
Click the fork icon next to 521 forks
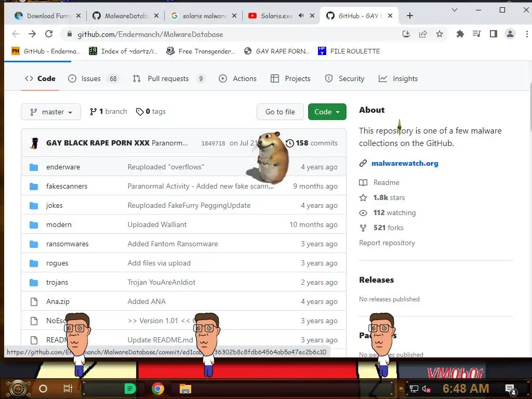coord(363,228)
